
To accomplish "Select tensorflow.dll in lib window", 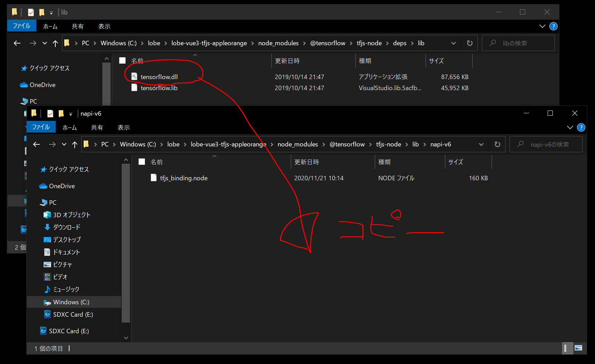I will 155,77.
